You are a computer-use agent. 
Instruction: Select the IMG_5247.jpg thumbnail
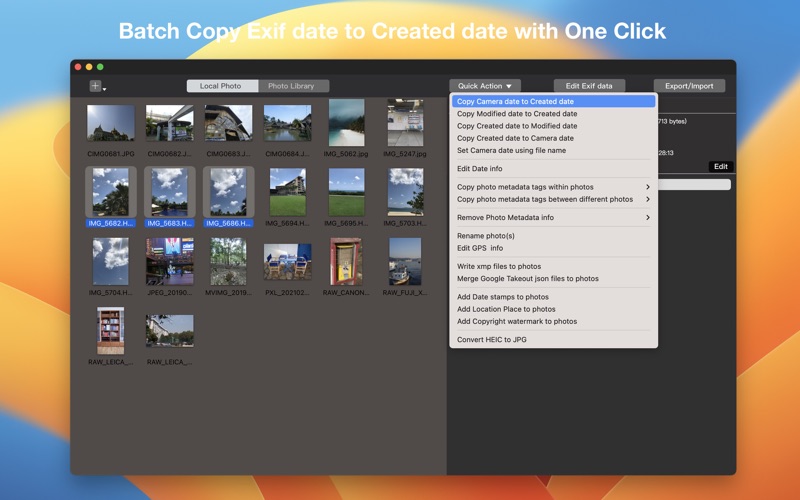405,123
